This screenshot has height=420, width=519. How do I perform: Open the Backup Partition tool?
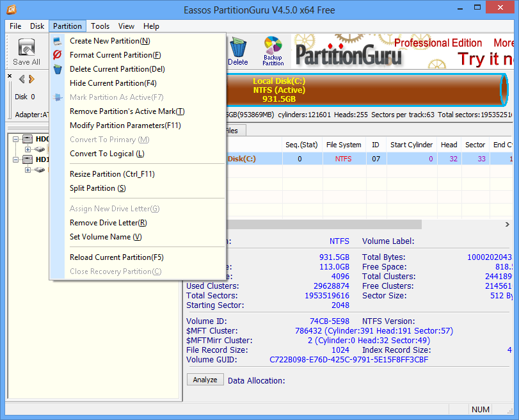(273, 51)
